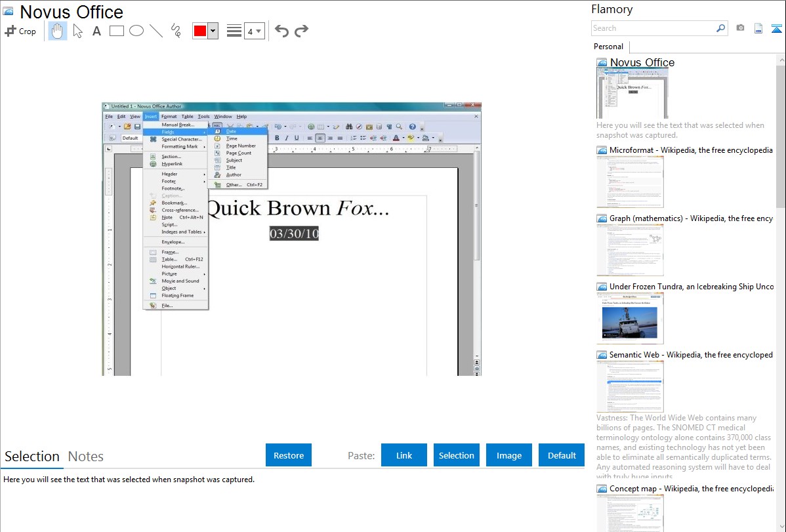Viewport: 786px width, 532px height.
Task: Open the Concept map snapshot thumbnail
Action: coord(630,513)
